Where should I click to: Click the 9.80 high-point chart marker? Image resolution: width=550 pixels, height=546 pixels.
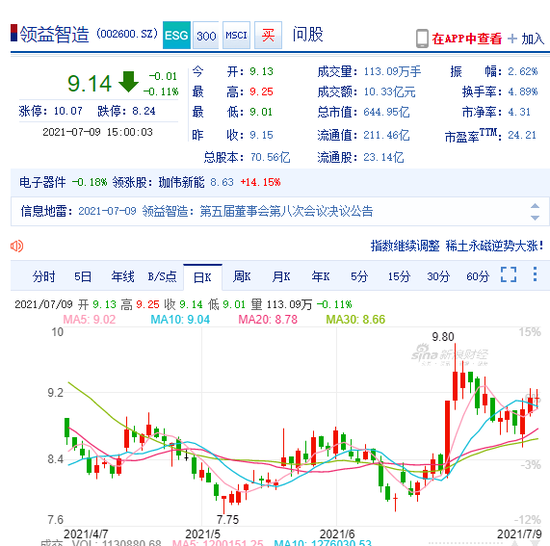[443, 337]
